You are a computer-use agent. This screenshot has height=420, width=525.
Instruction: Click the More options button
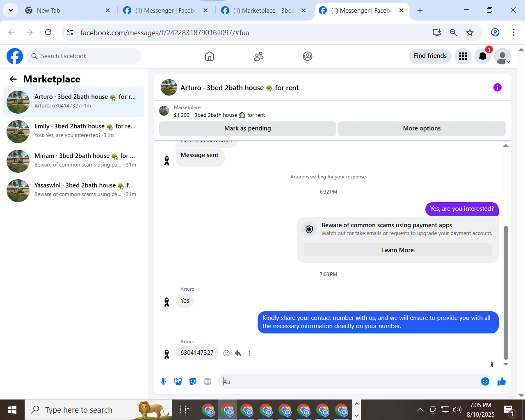click(x=422, y=128)
